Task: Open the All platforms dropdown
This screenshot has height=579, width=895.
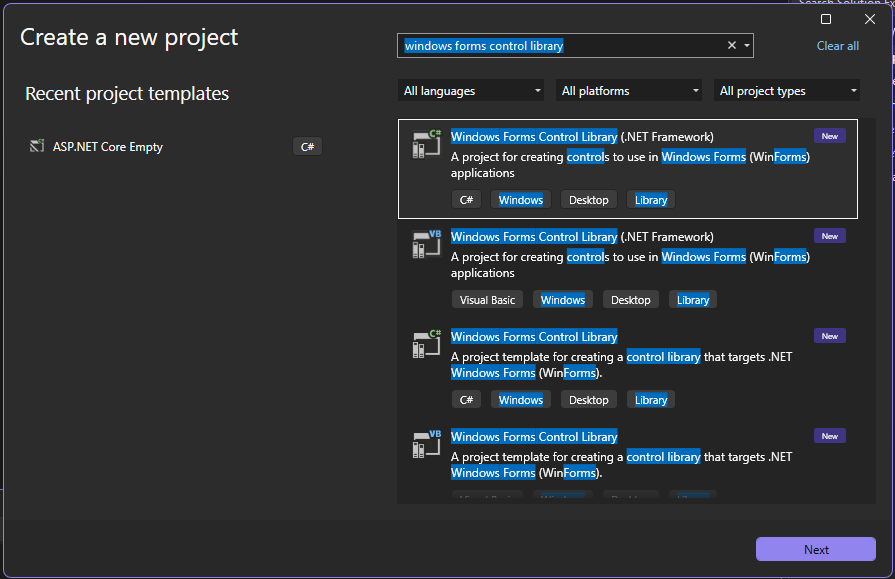Action: 628,90
